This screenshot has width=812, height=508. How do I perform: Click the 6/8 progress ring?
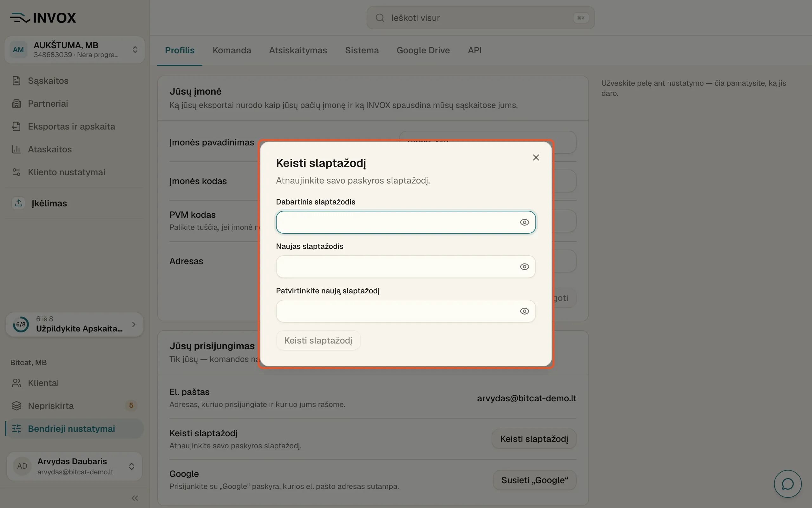21,324
